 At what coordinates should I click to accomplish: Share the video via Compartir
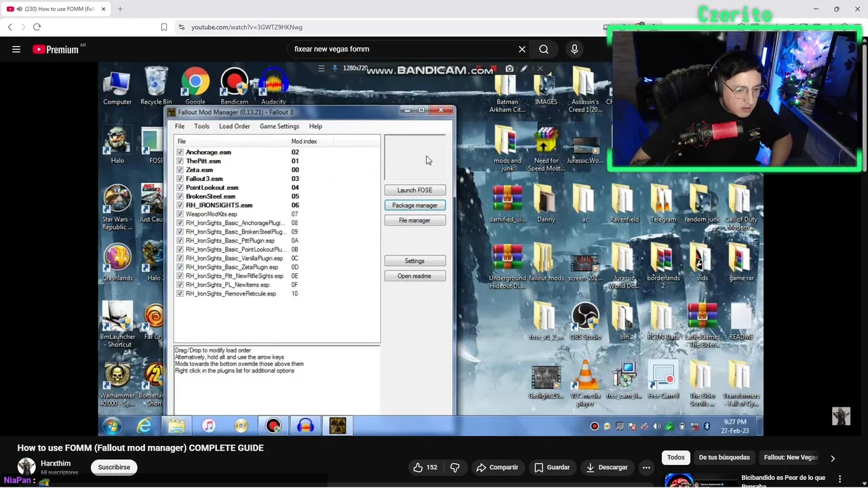click(x=497, y=468)
